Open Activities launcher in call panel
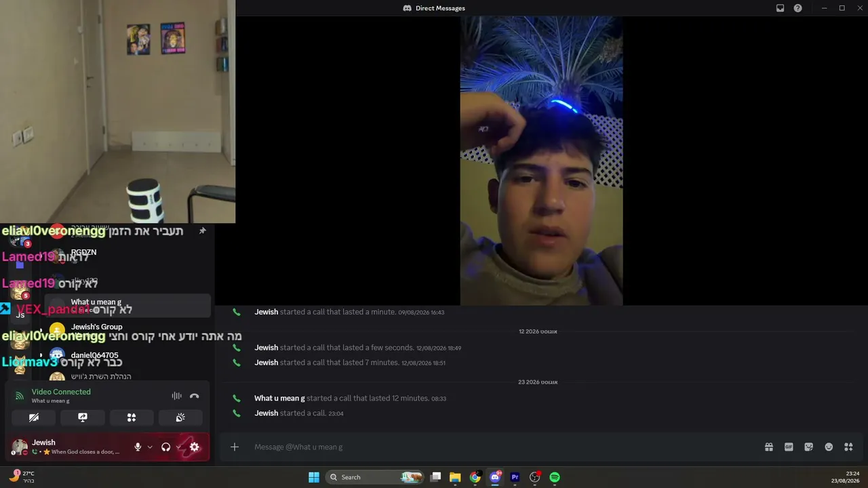Viewport: 868px width, 488px height. (x=132, y=418)
